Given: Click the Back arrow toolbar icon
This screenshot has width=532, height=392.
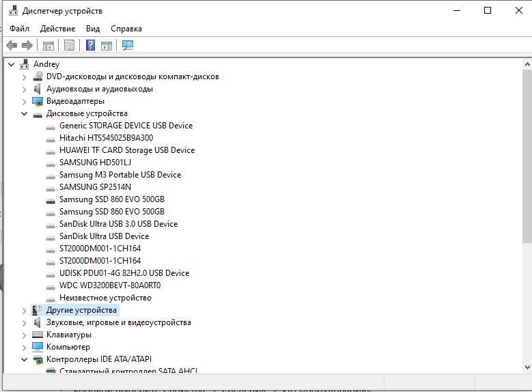Looking at the screenshot, I should (x=12, y=46).
